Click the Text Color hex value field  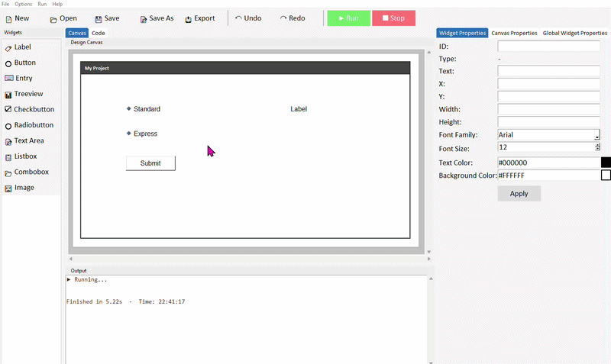tap(548, 163)
